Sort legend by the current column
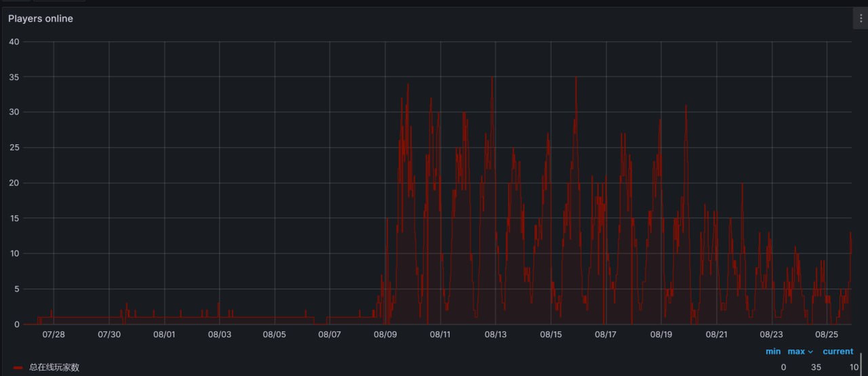The height and width of the screenshot is (376, 868). 837,352
